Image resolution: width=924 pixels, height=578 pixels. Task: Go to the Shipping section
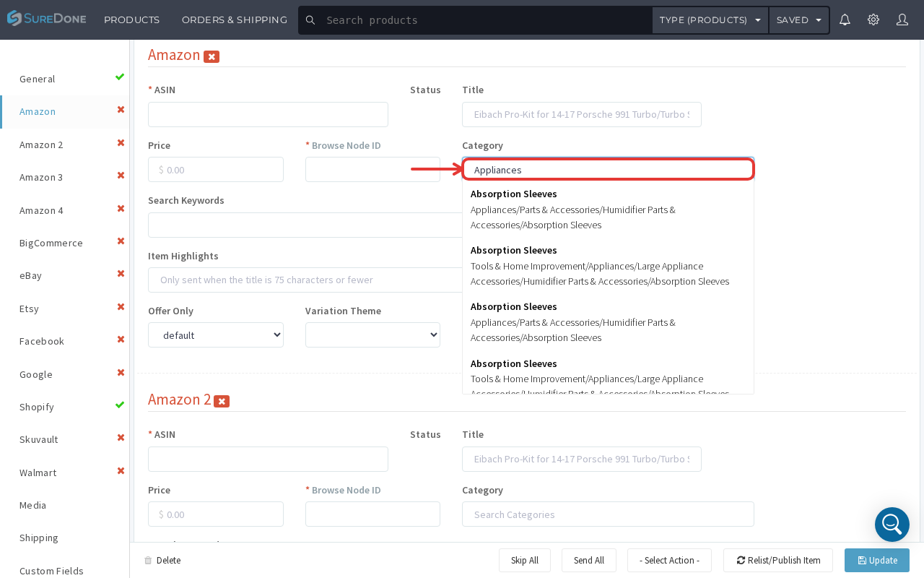pos(39,538)
